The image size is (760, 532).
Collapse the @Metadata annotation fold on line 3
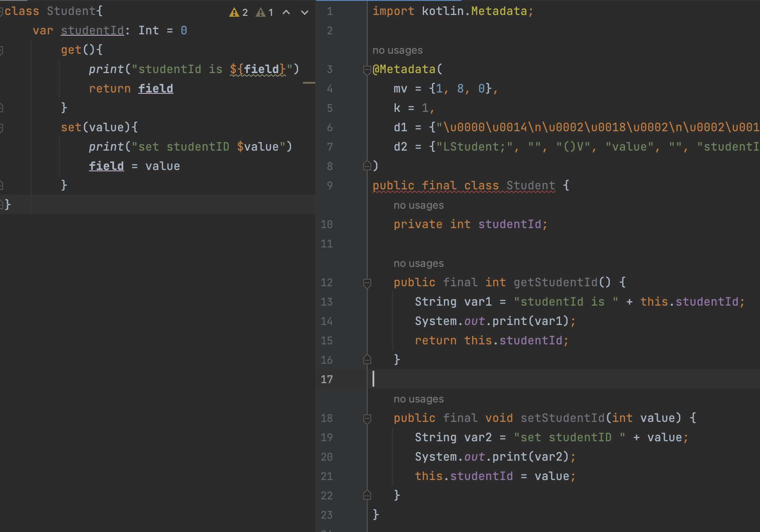click(x=367, y=70)
